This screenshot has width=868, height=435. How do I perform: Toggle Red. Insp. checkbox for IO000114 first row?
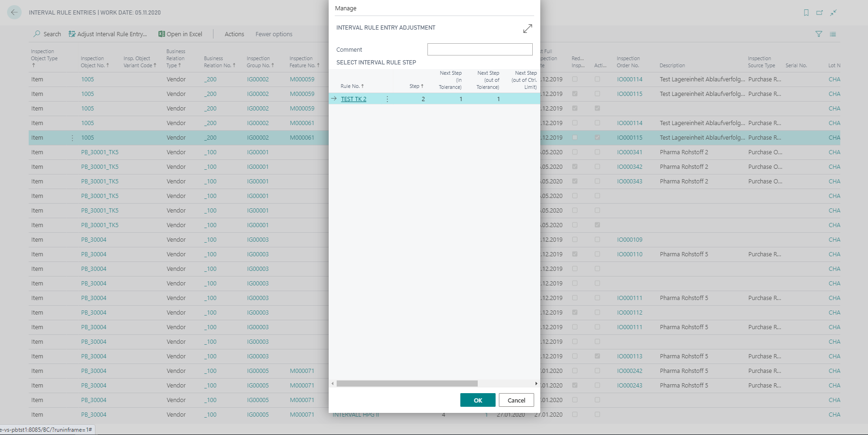[x=575, y=79]
